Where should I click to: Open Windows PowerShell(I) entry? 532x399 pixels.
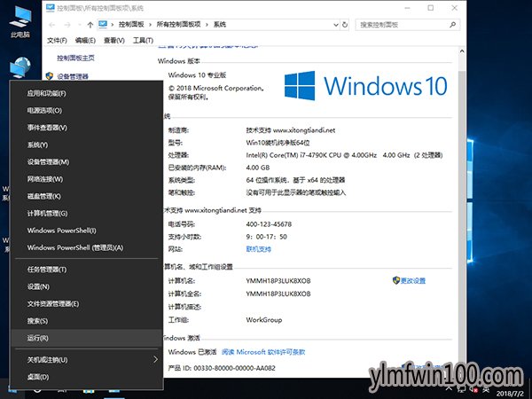(61, 231)
